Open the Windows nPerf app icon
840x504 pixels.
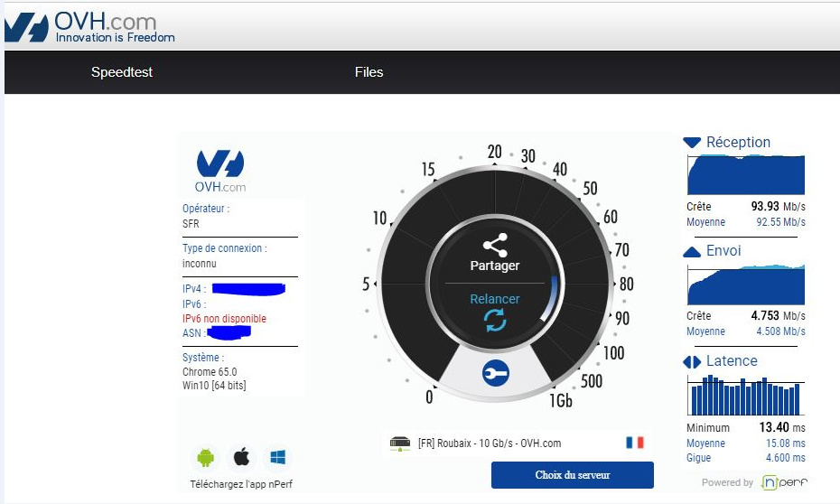click(x=277, y=457)
